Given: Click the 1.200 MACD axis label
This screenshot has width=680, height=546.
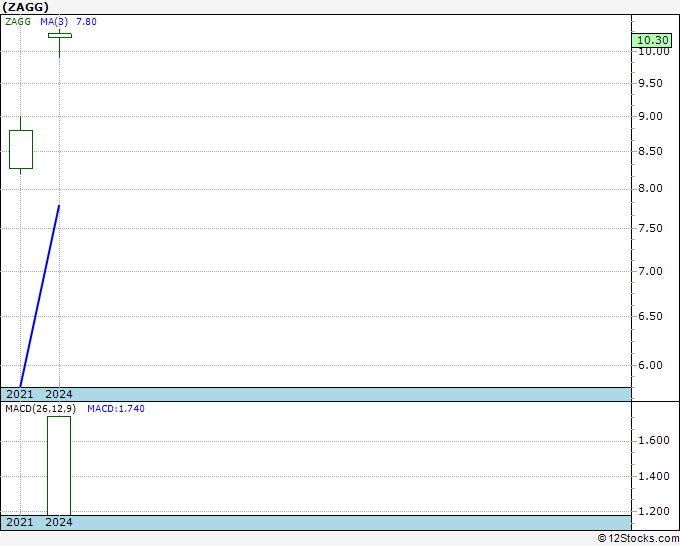Looking at the screenshot, I should pos(656,511).
